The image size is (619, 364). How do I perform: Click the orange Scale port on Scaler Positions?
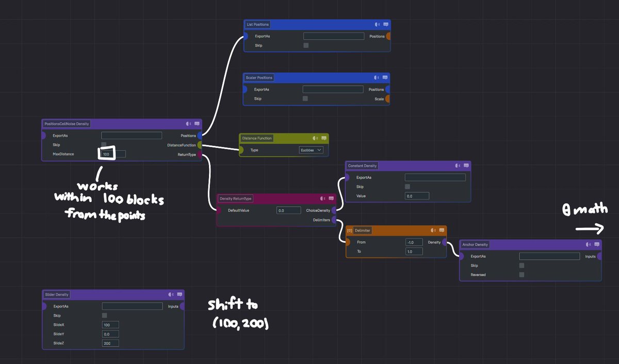pyautogui.click(x=388, y=98)
